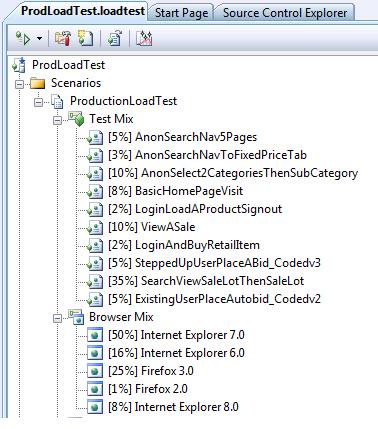This screenshot has height=429, width=378.
Task: Click the Run Test toolbar icon
Action: [23, 39]
